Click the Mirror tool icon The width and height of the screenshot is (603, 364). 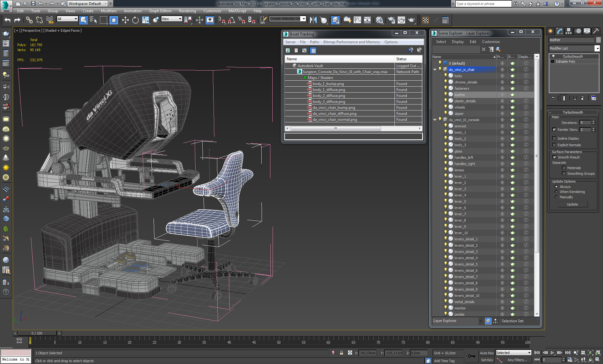click(x=313, y=20)
